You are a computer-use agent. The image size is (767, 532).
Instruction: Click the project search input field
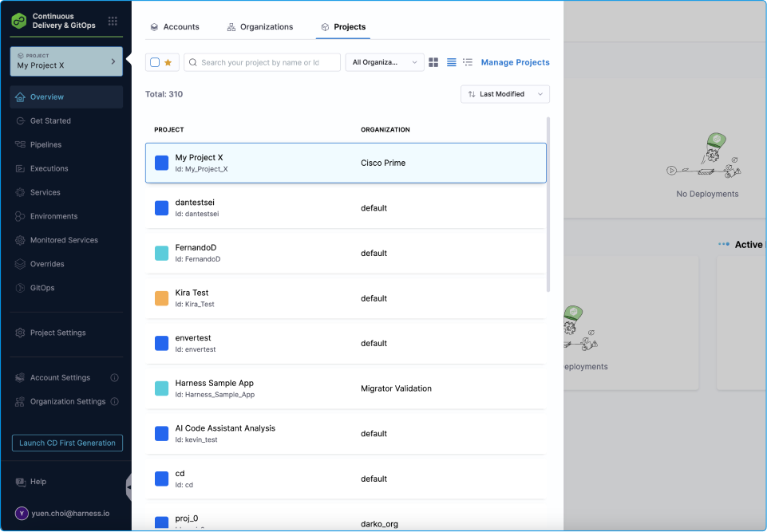[263, 62]
